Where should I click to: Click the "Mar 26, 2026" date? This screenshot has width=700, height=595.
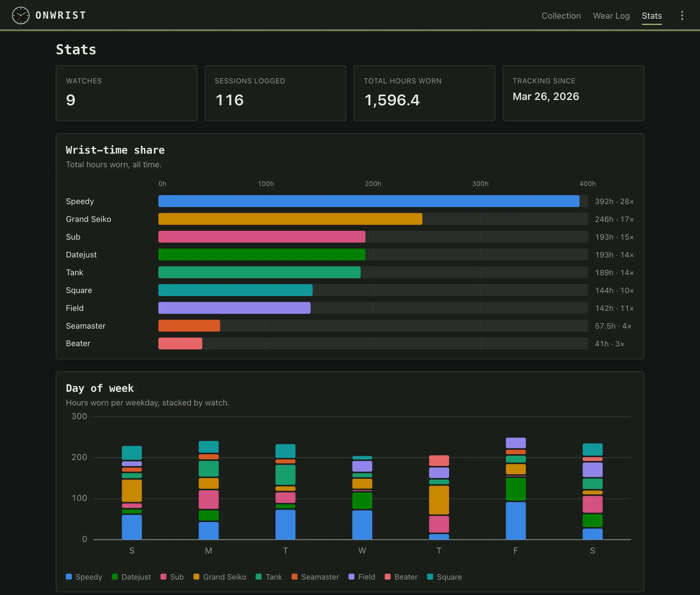click(545, 96)
